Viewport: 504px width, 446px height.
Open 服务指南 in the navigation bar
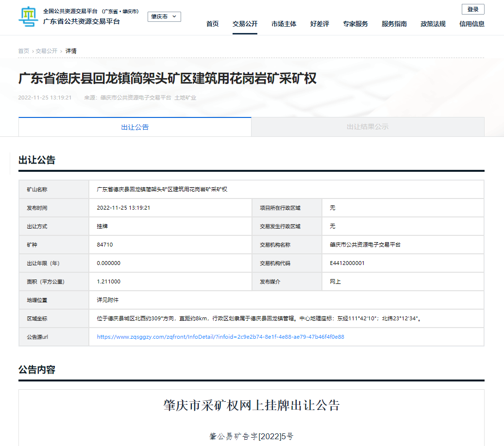394,24
